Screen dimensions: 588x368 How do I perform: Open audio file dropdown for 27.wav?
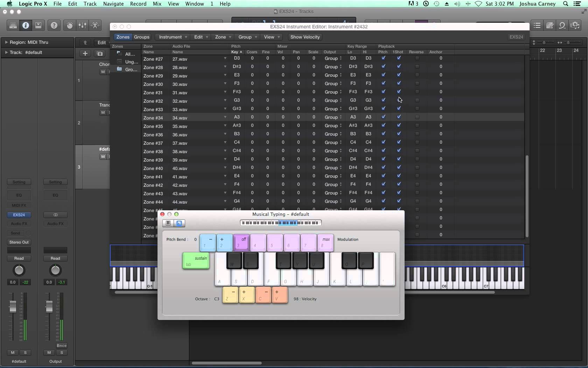click(225, 59)
